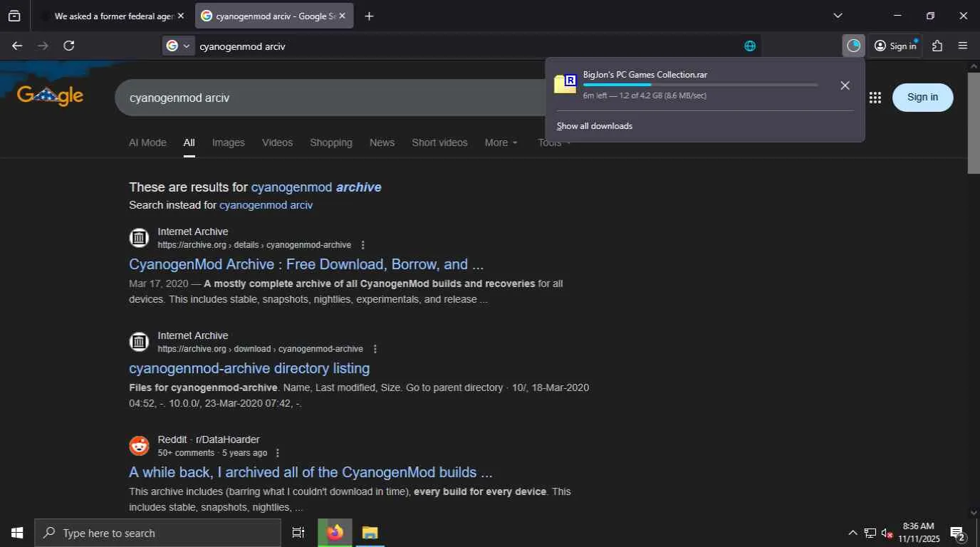Click the Firefox account Sign in button

[x=895, y=46]
